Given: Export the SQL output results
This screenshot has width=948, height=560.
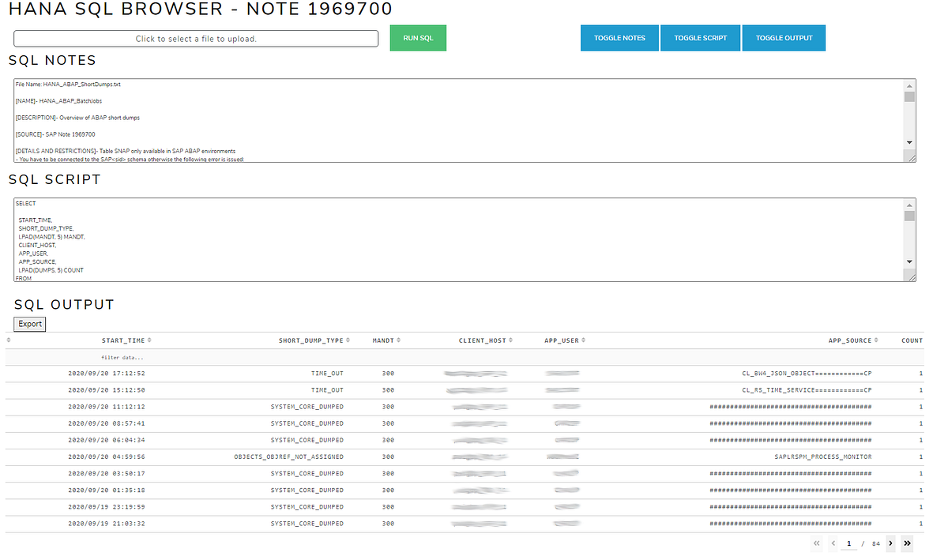Looking at the screenshot, I should tap(29, 324).
